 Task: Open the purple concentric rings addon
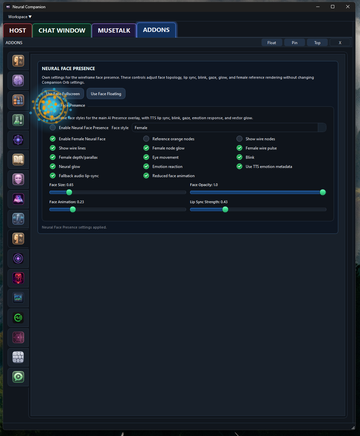[x=18, y=258]
